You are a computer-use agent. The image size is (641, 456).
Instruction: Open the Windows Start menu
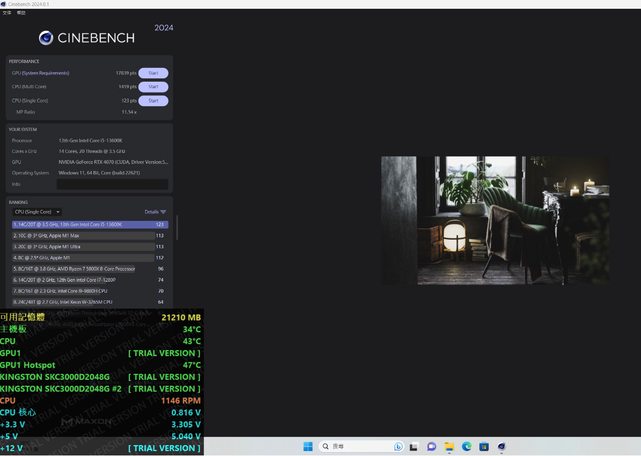click(x=307, y=446)
